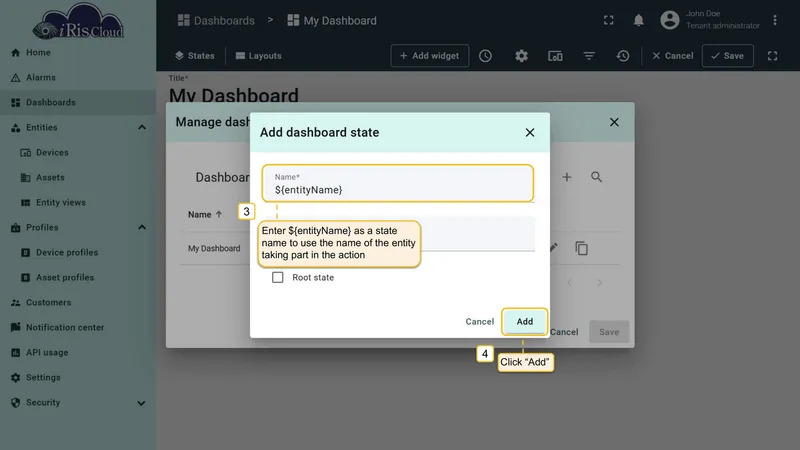Collapse the Profiles section
This screenshot has height=450, width=800.
tap(142, 228)
